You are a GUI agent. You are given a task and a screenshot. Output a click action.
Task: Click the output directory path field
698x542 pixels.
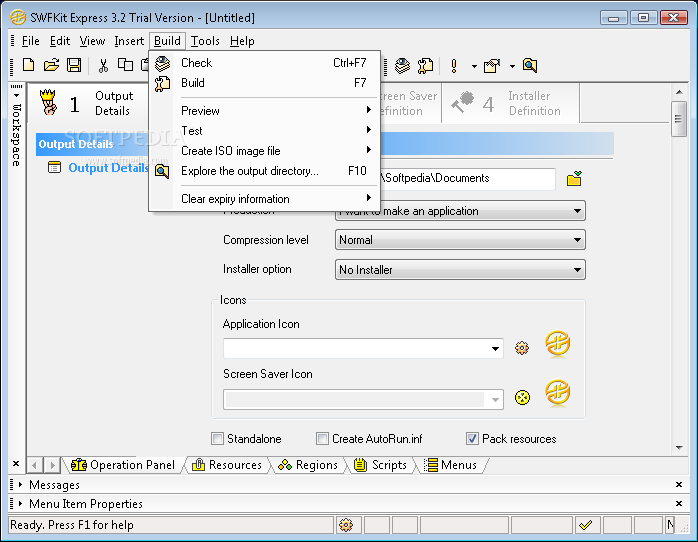467,178
